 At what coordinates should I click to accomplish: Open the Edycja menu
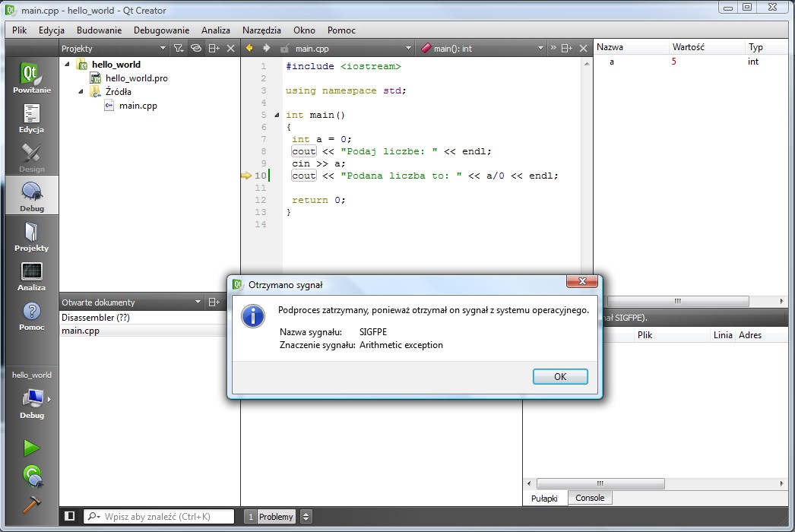(51, 30)
